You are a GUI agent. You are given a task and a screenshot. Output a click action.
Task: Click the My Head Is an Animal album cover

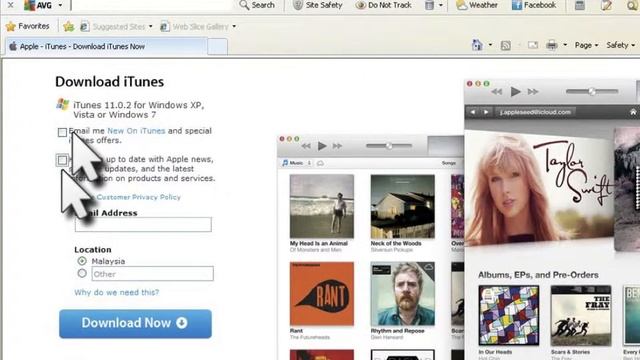(322, 207)
